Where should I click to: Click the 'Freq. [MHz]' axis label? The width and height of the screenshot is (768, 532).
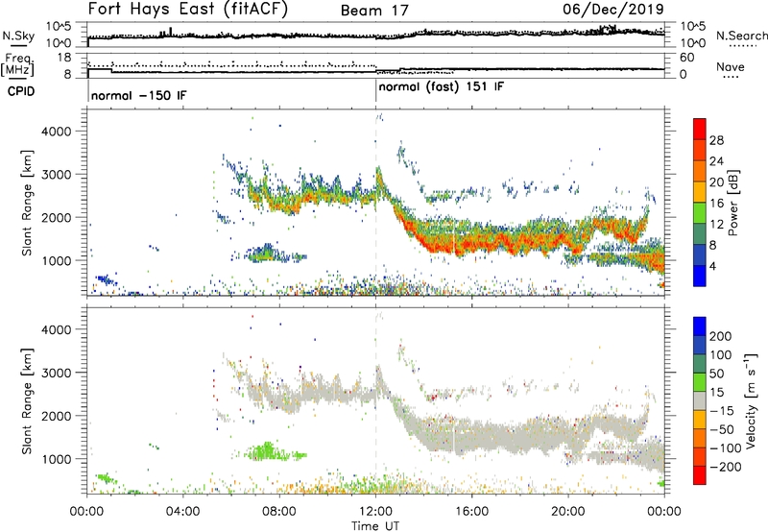tap(17, 65)
